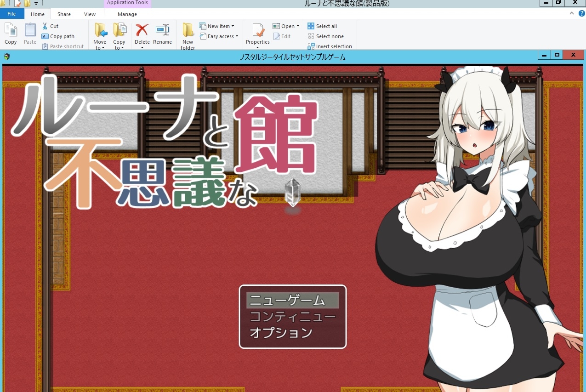Open the arrow below the Delete button
586x392 pixels.
click(142, 47)
